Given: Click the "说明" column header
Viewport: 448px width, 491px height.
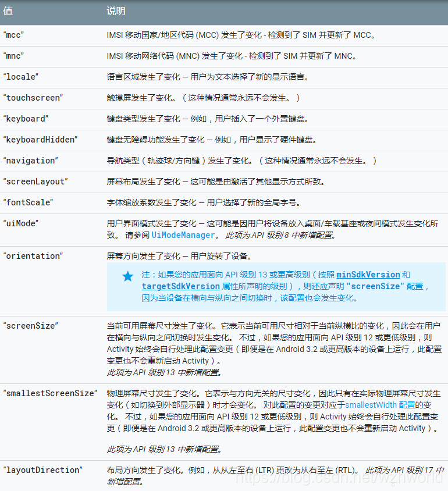Looking at the screenshot, I should (x=116, y=11).
